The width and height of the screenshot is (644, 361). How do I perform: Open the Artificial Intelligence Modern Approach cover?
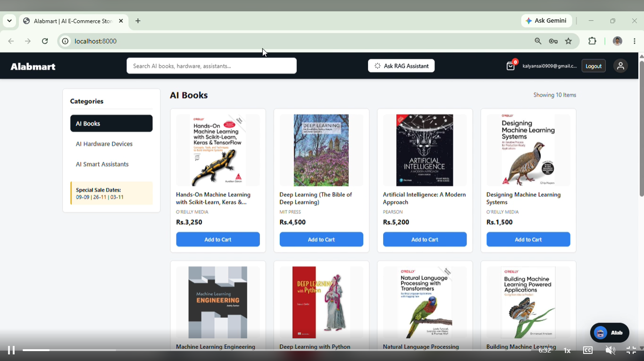coord(425,150)
